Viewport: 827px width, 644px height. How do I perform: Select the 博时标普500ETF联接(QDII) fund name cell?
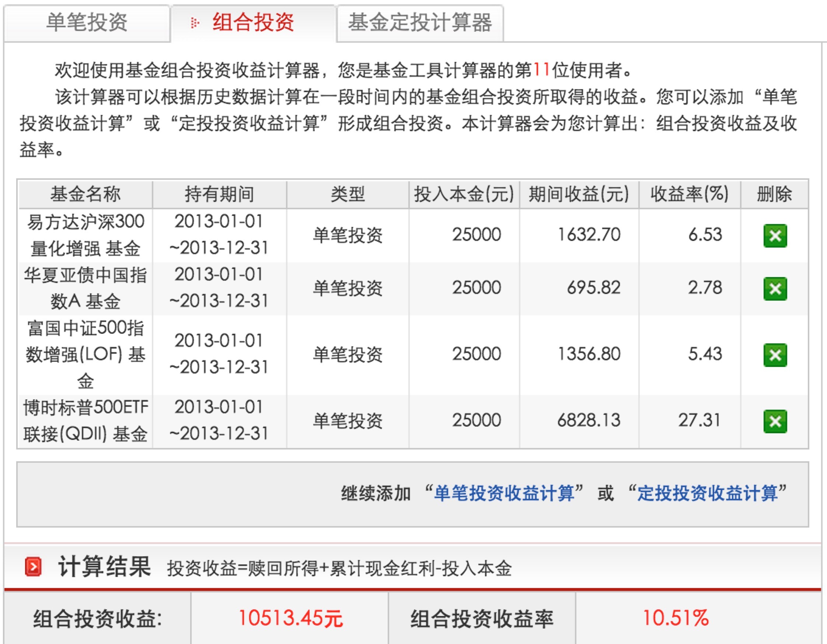(86, 421)
